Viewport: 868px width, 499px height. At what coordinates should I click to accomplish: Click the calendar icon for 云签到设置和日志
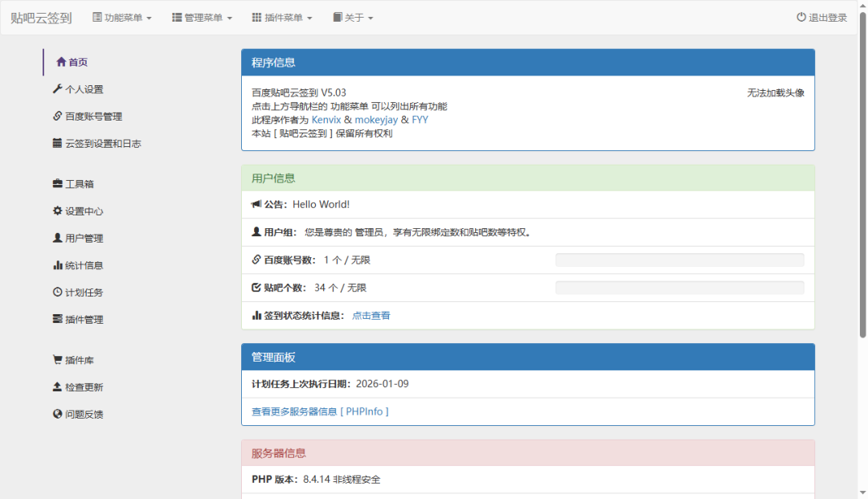(57, 143)
